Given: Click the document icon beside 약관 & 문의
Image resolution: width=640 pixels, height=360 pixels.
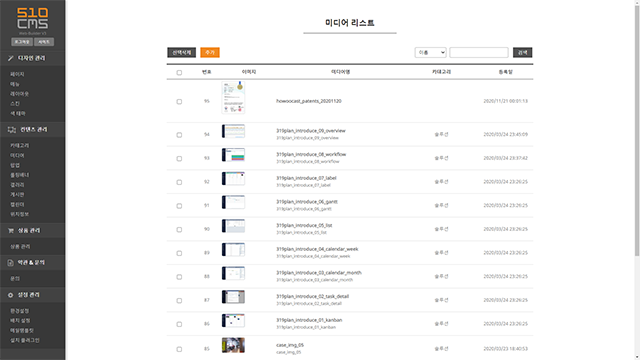Looking at the screenshot, I should pyautogui.click(x=11, y=263).
